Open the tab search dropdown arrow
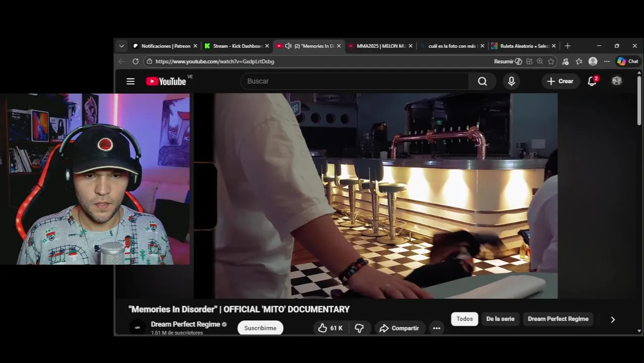The image size is (644, 363). pos(121,46)
